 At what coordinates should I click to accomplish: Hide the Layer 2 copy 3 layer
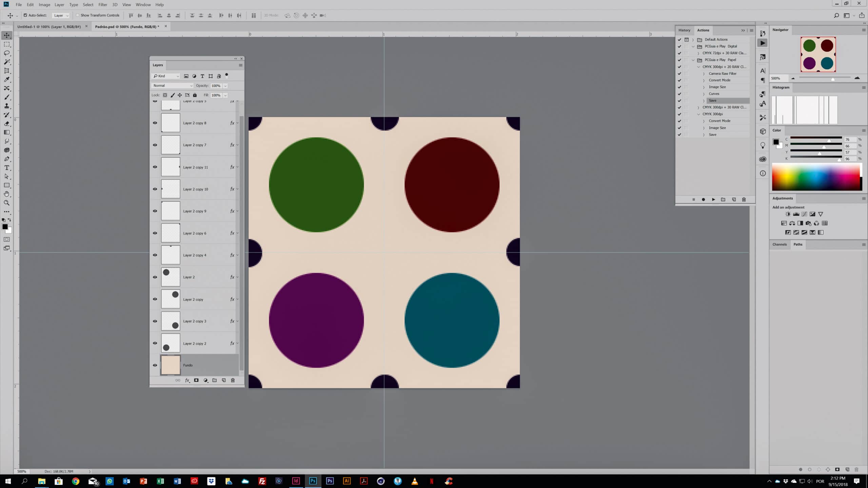tap(155, 321)
